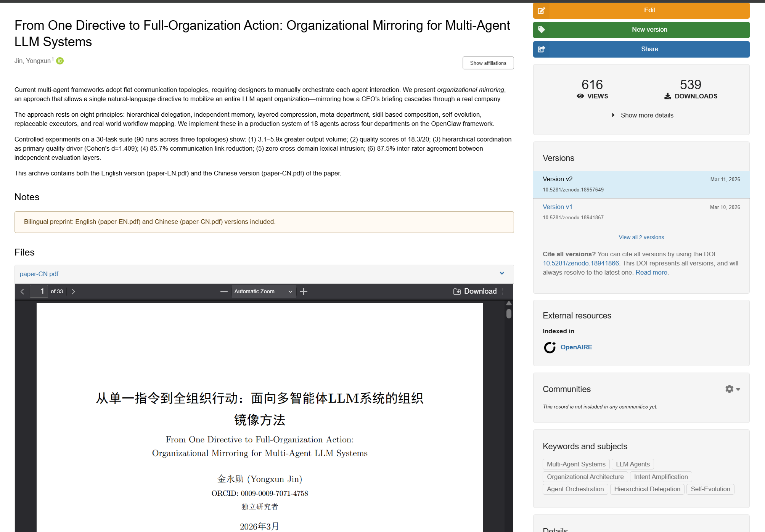Open the View all 2 versions link
The image size is (765, 532).
tap(641, 237)
